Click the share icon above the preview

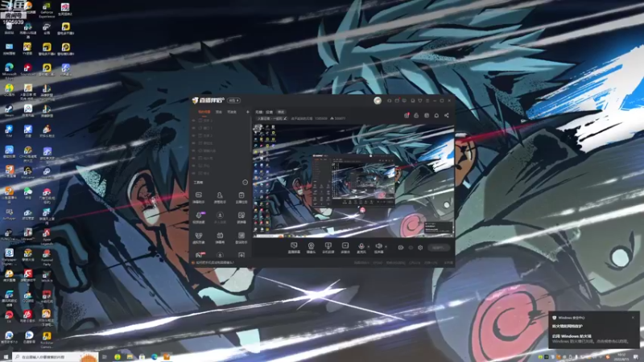447,115
